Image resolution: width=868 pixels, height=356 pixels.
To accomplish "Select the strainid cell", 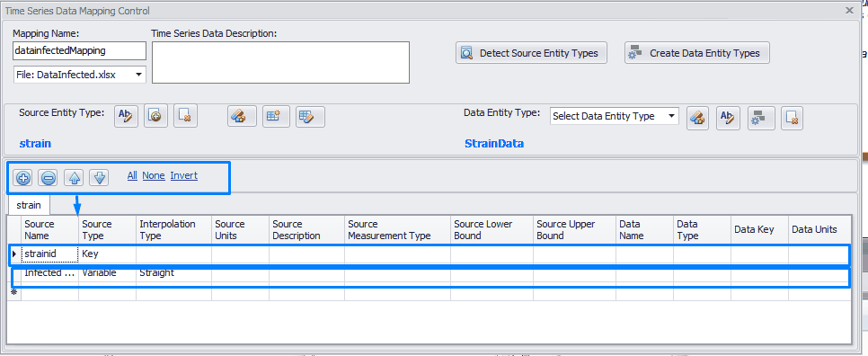I will coord(49,254).
